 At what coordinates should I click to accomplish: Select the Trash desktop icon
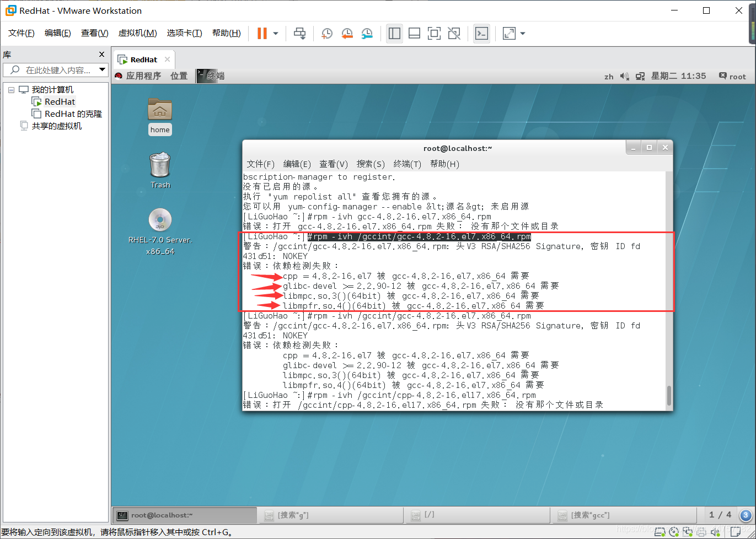(160, 170)
